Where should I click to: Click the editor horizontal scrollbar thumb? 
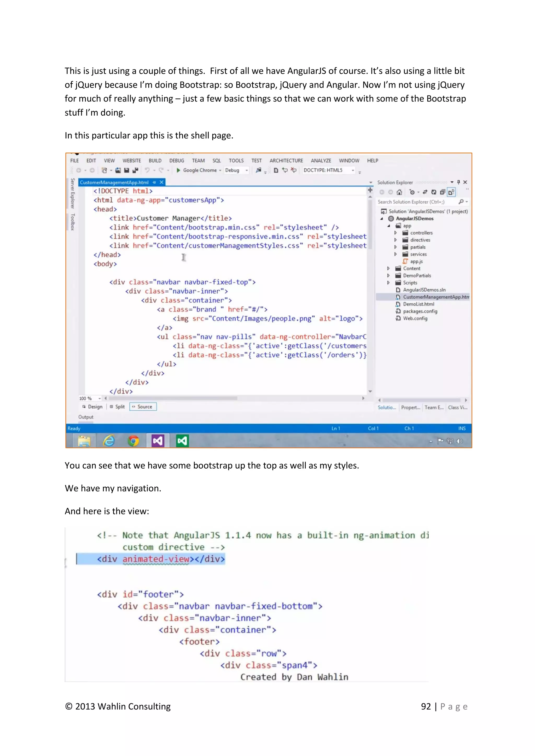point(172,398)
